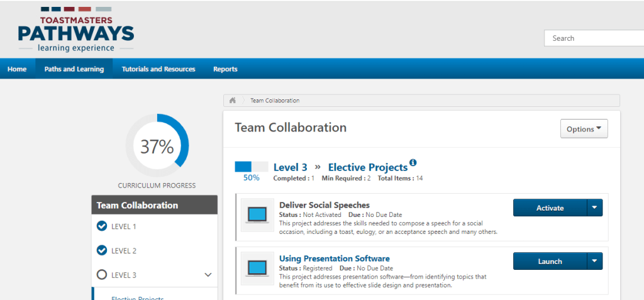Image resolution: width=644 pixels, height=300 pixels.
Task: Open the Tutorials and Resources menu
Action: [158, 69]
